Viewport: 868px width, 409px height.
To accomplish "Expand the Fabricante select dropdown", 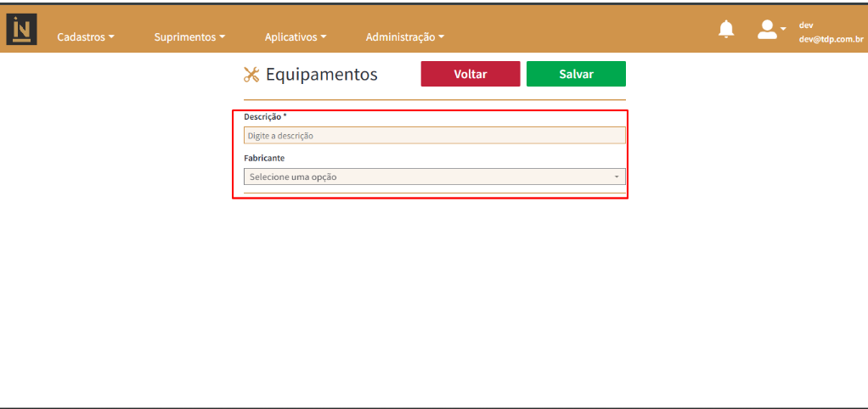I will click(435, 176).
